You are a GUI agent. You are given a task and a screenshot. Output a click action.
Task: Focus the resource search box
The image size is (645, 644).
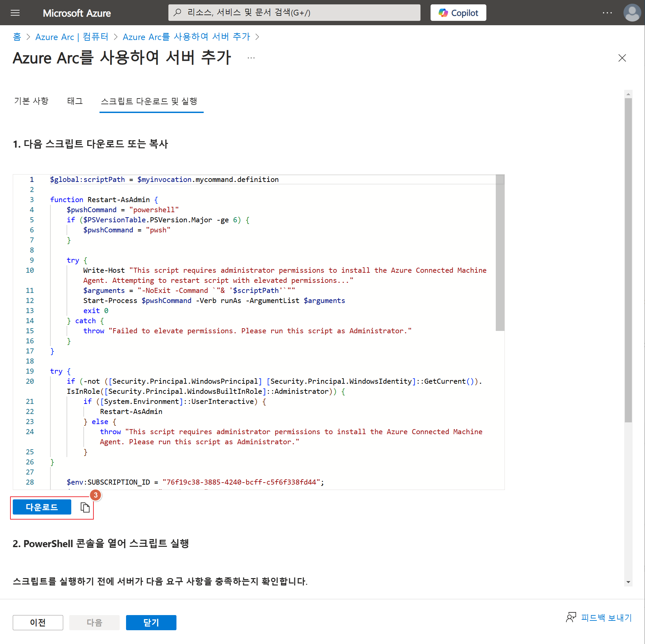(x=294, y=13)
